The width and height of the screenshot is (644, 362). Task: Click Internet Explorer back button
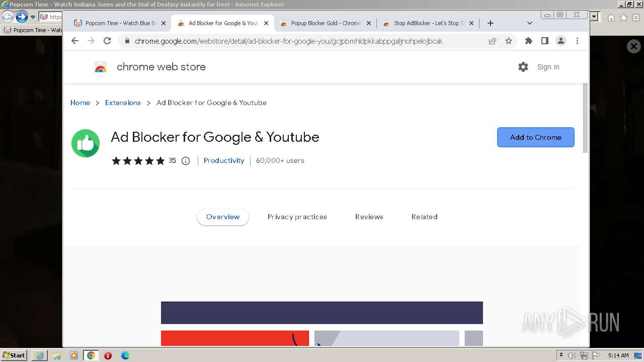click(8, 17)
